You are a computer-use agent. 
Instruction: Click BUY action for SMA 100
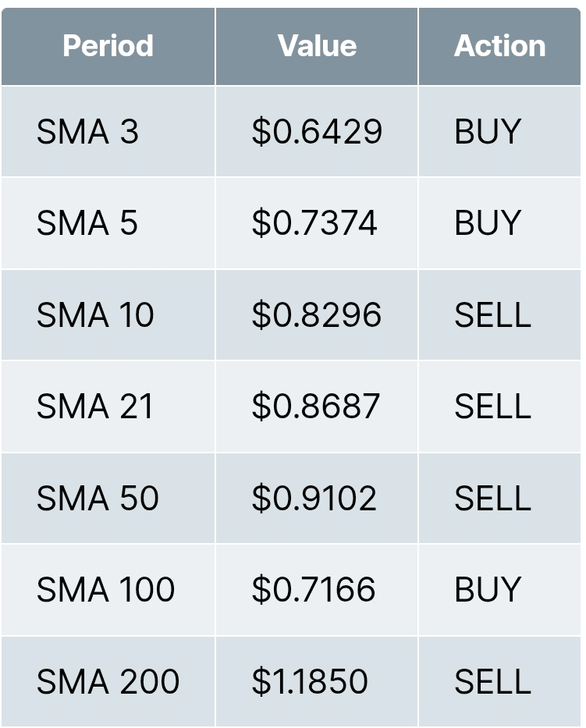click(x=488, y=589)
